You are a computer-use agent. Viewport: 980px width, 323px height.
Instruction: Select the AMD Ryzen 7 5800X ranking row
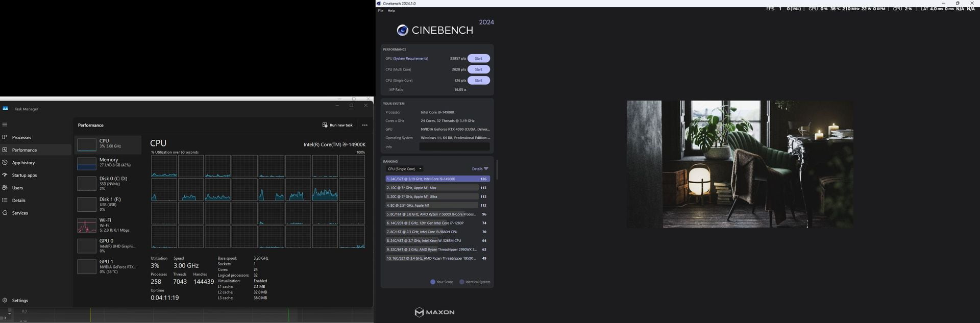(437, 214)
